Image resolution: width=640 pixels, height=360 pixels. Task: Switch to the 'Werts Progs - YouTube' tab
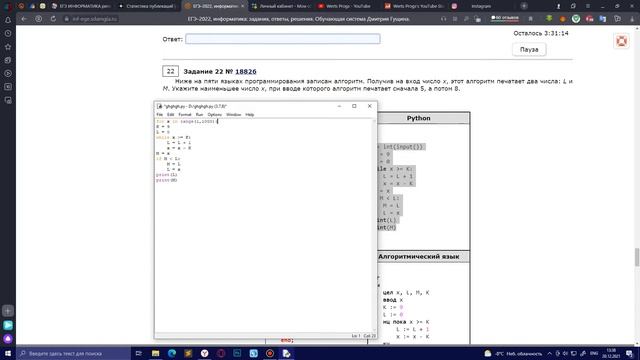click(344, 6)
